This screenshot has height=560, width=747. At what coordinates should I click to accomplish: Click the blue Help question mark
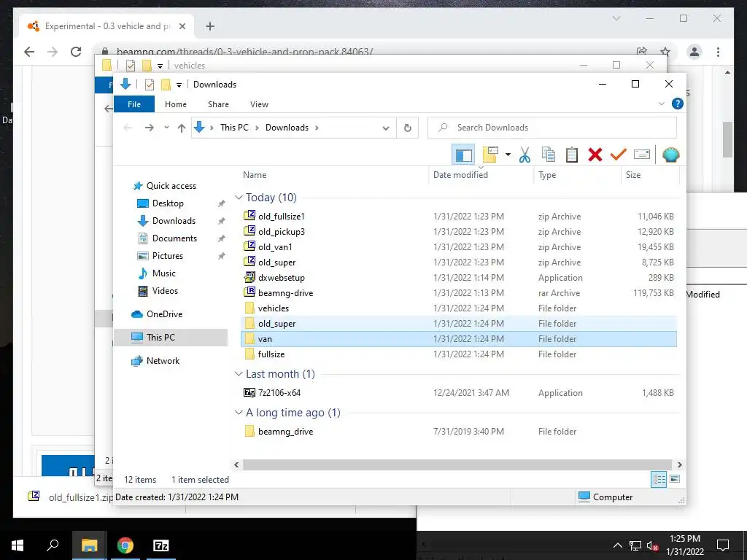coord(678,104)
